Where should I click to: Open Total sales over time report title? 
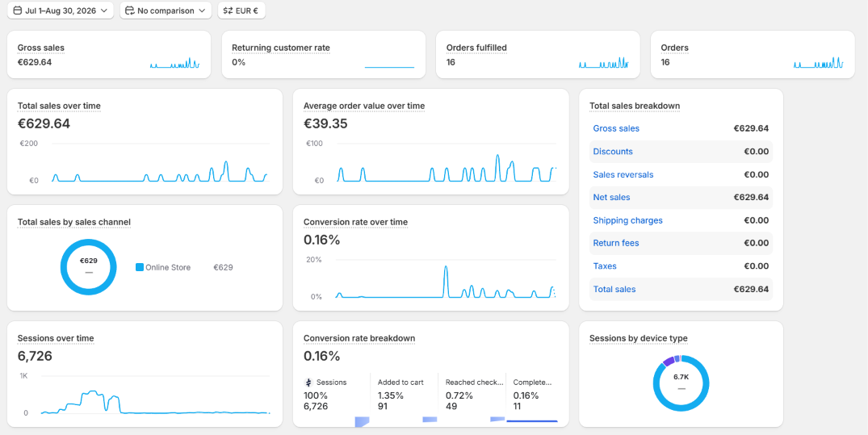(59, 106)
